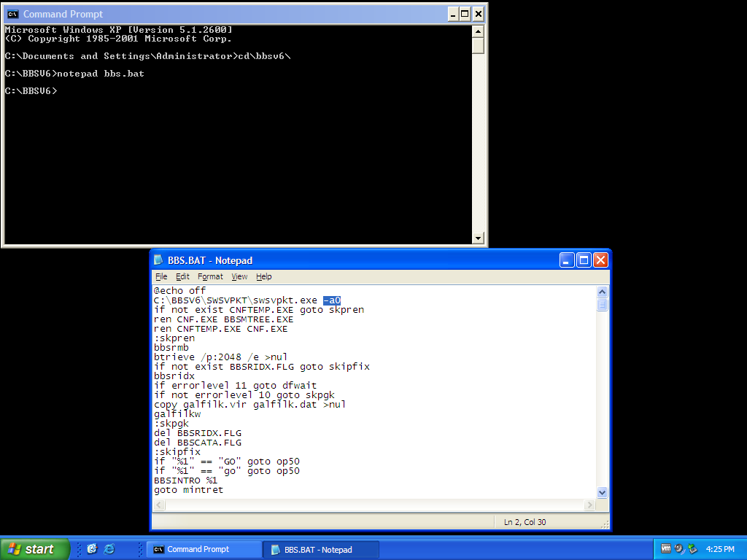Click the taskbar clock showing 4:25 PM
The width and height of the screenshot is (747, 560).
[x=720, y=549]
